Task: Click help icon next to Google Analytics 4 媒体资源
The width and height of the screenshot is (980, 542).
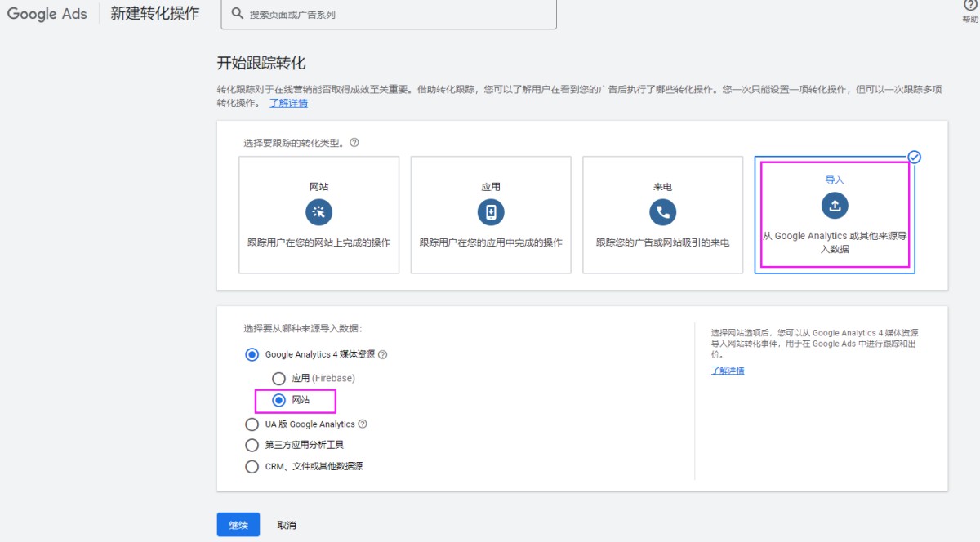Action: 383,355
